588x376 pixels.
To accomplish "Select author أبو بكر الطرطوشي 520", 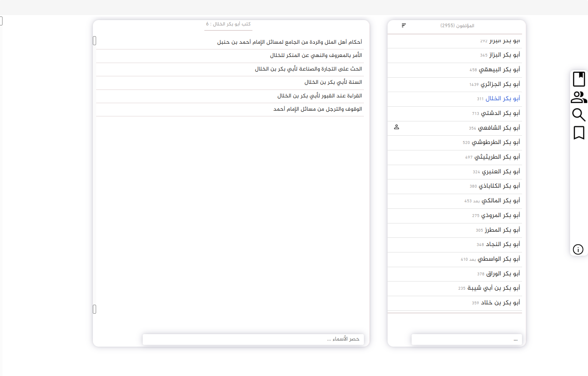I will click(455, 143).
